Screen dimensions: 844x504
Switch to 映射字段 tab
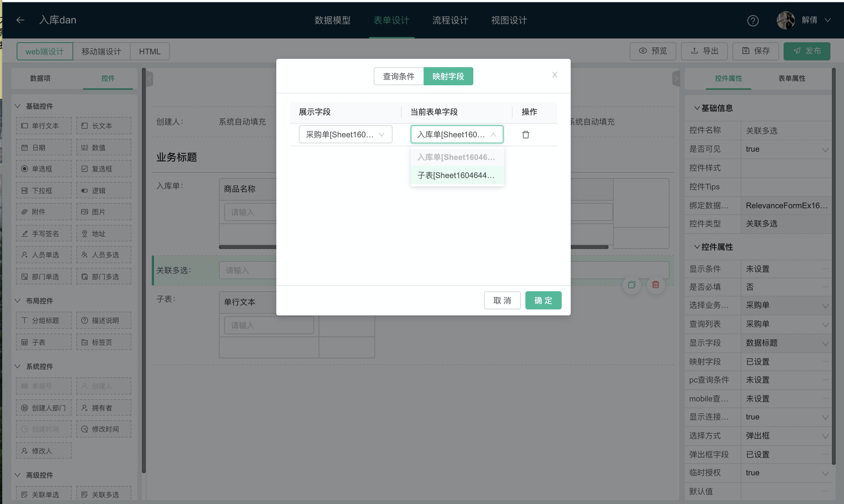[x=448, y=76]
